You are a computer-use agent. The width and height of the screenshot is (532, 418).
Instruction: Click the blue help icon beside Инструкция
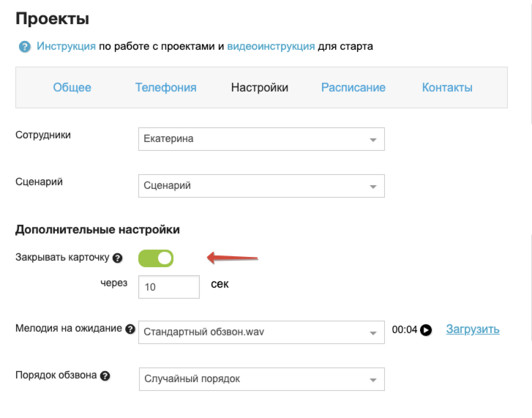point(25,47)
